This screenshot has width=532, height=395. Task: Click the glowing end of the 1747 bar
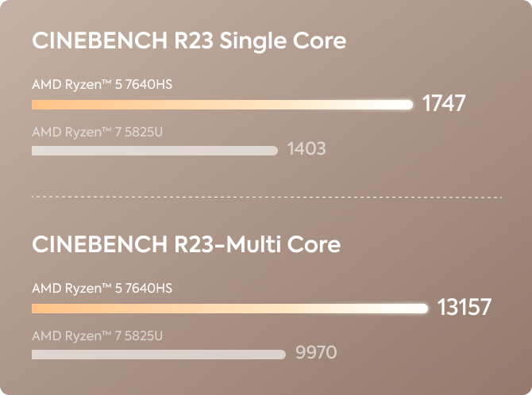(408, 105)
